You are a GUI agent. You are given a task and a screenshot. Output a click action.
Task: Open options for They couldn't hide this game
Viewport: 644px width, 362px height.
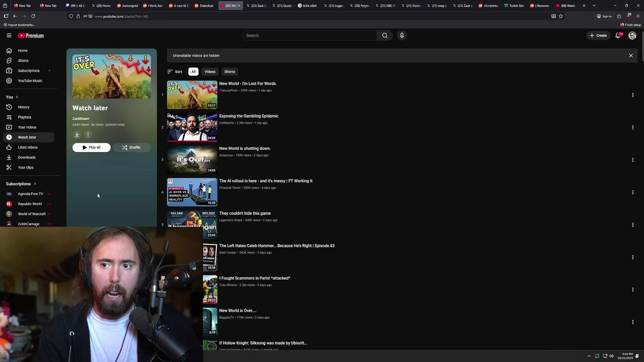pyautogui.click(x=633, y=225)
